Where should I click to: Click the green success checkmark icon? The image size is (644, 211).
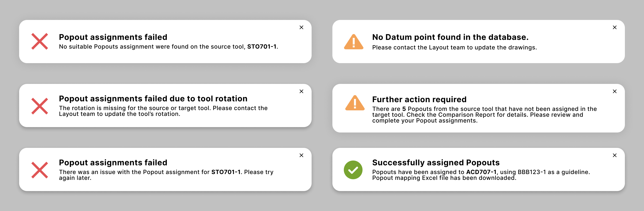[x=353, y=170]
